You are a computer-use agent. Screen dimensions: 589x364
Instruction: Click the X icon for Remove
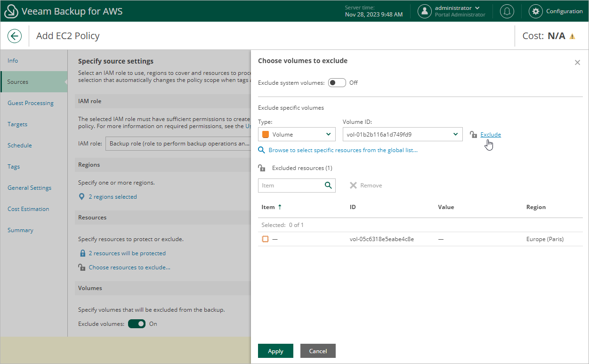point(353,186)
